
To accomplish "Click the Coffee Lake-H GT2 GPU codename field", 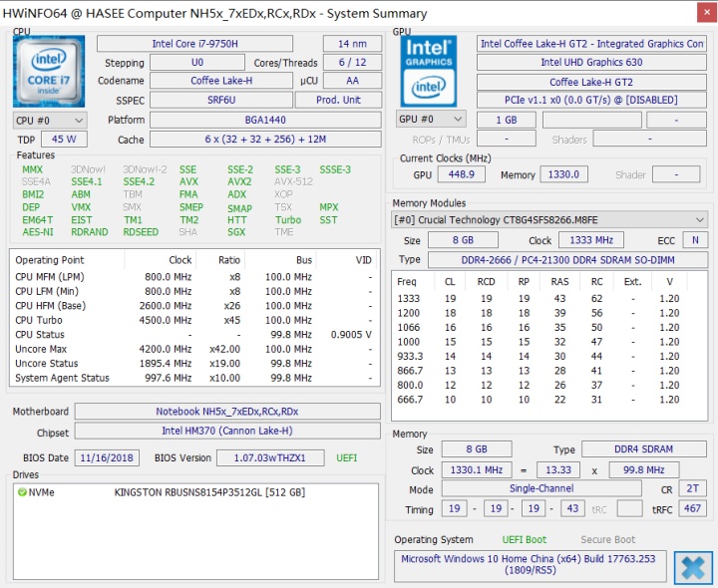I will [591, 82].
